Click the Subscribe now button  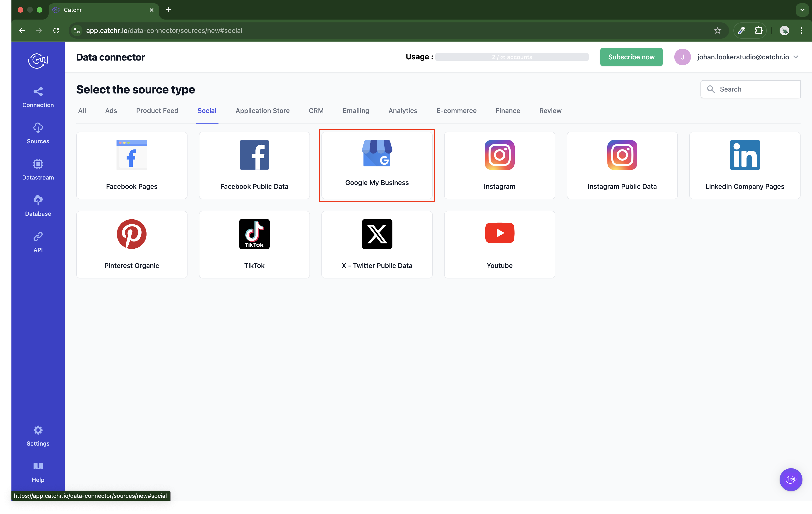(631, 57)
